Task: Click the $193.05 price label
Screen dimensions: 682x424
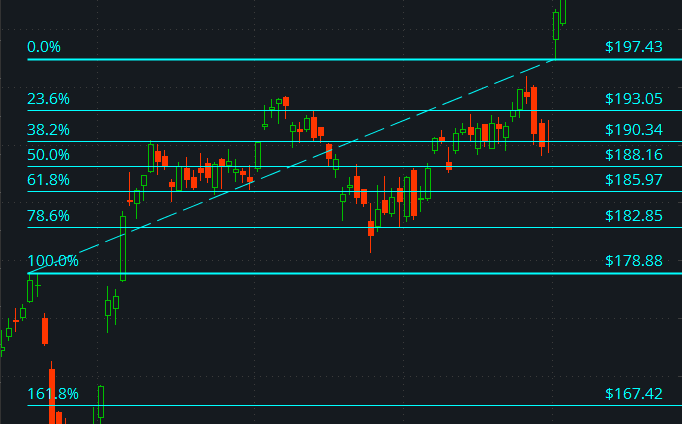Action: [634, 99]
